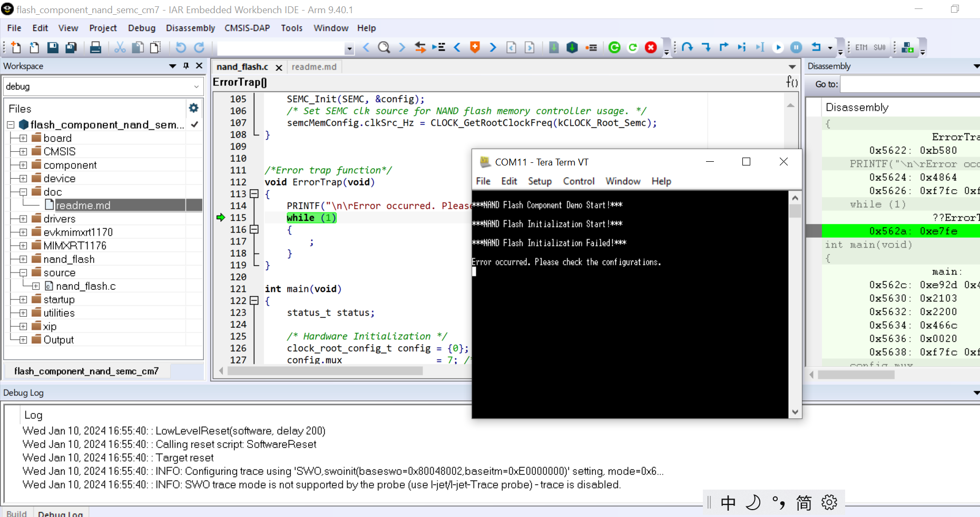Click the checkmark on flash_component_nand_sem project

(x=194, y=125)
